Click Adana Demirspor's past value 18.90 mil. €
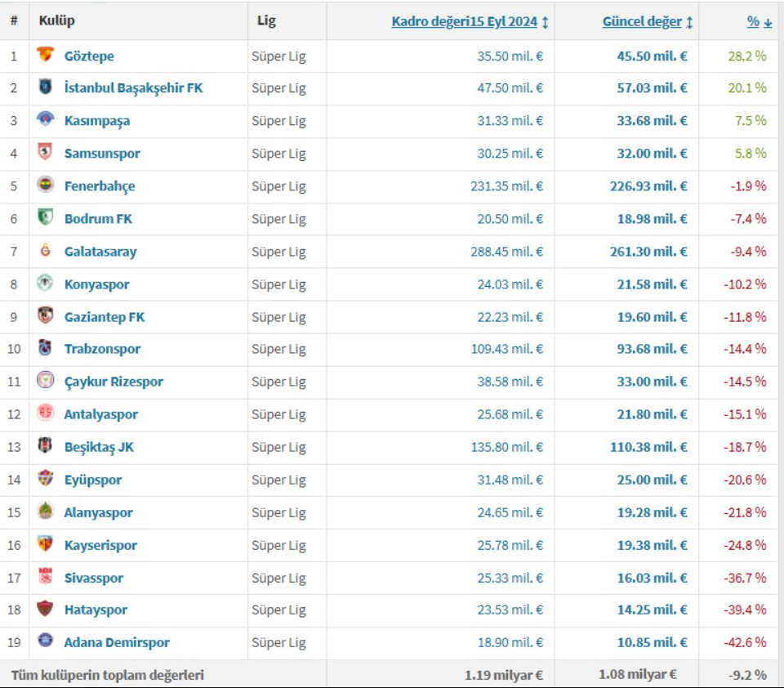 510,642
